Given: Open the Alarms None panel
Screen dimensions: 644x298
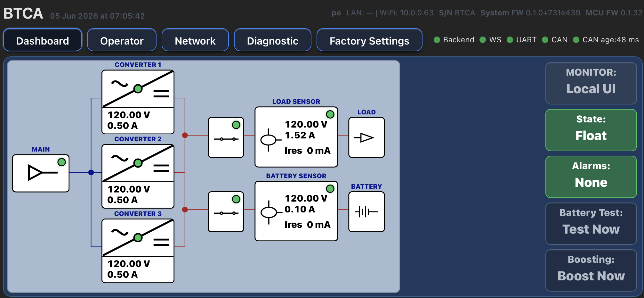Looking at the screenshot, I should tap(591, 177).
